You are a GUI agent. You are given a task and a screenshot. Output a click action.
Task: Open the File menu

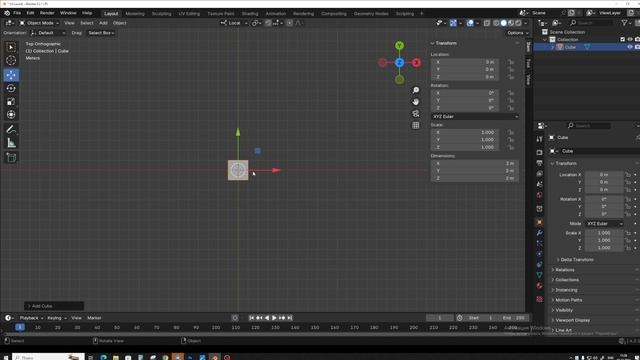17,13
